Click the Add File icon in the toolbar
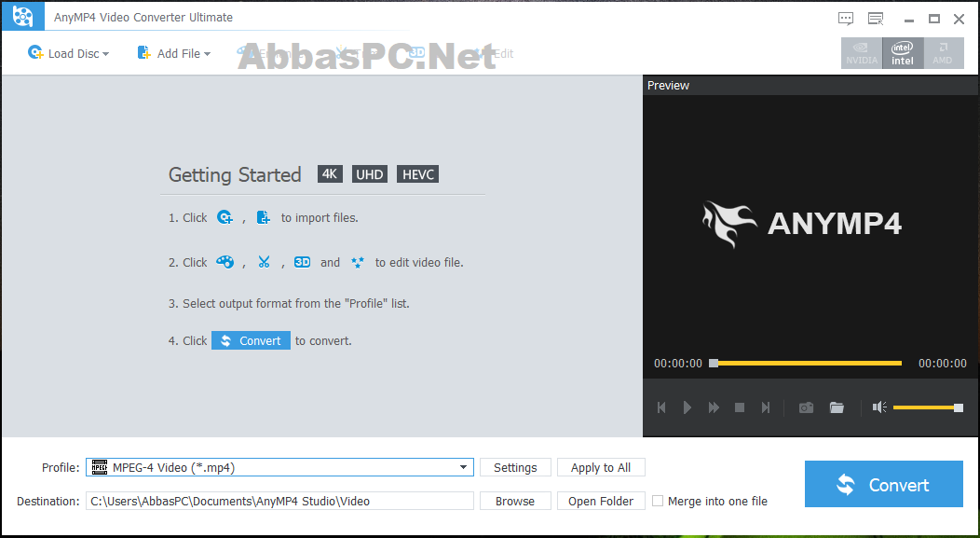980x538 pixels. pos(144,53)
